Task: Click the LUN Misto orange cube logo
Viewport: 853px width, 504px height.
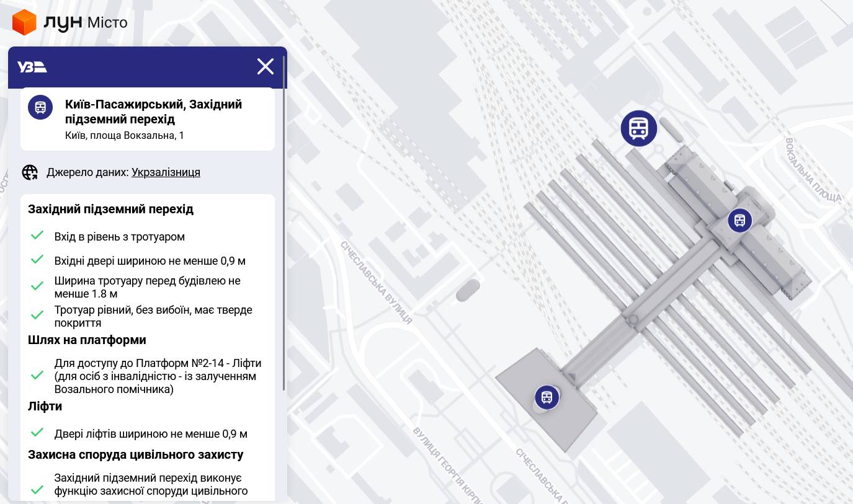Action: click(24, 22)
